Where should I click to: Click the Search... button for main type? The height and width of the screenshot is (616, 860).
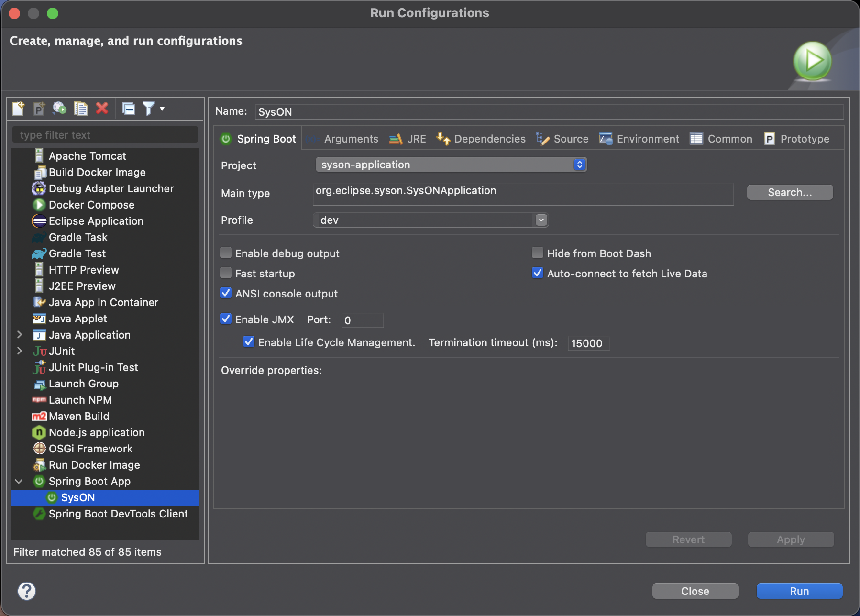[790, 192]
